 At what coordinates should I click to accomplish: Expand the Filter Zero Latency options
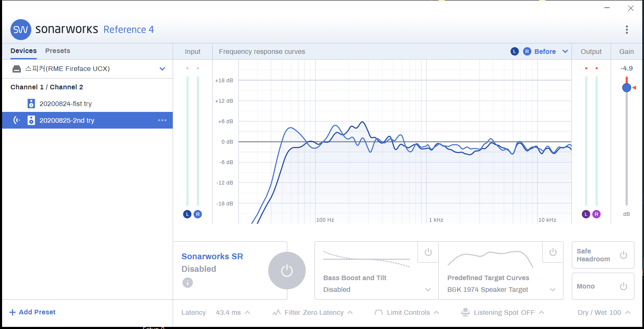(350, 312)
